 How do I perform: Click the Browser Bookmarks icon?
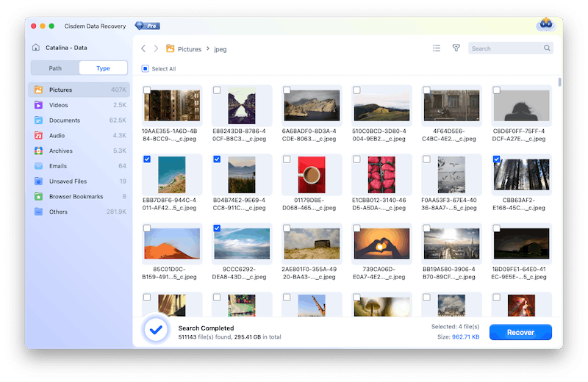pos(38,196)
